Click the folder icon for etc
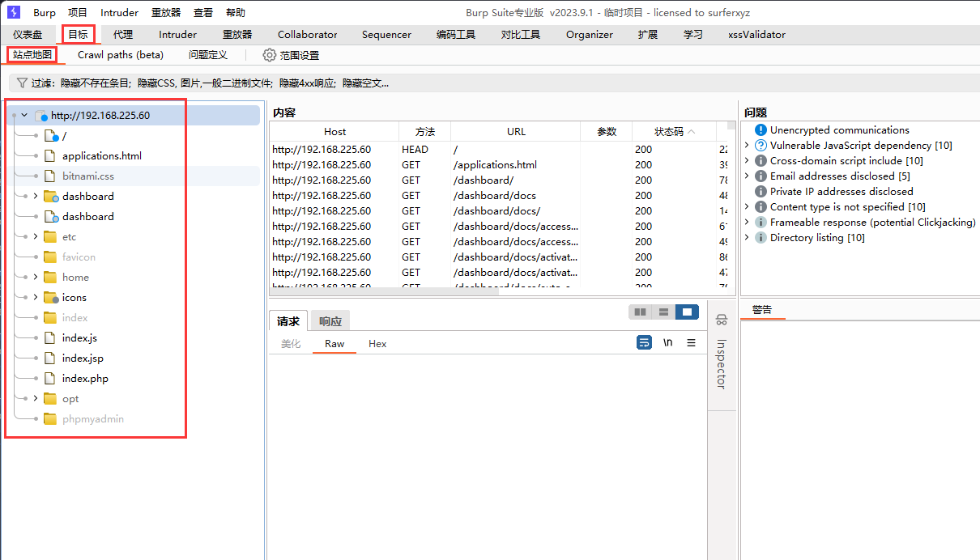Viewport: 980px width, 560px height. point(50,237)
